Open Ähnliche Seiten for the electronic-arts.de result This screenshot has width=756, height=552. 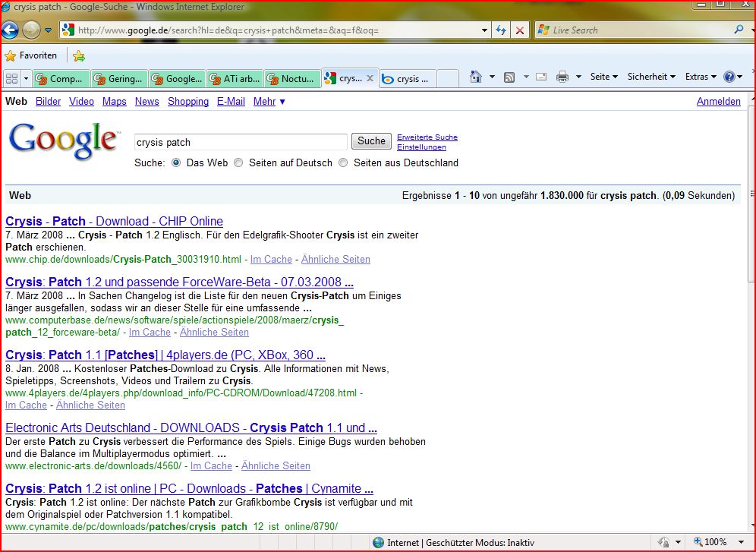(x=276, y=465)
